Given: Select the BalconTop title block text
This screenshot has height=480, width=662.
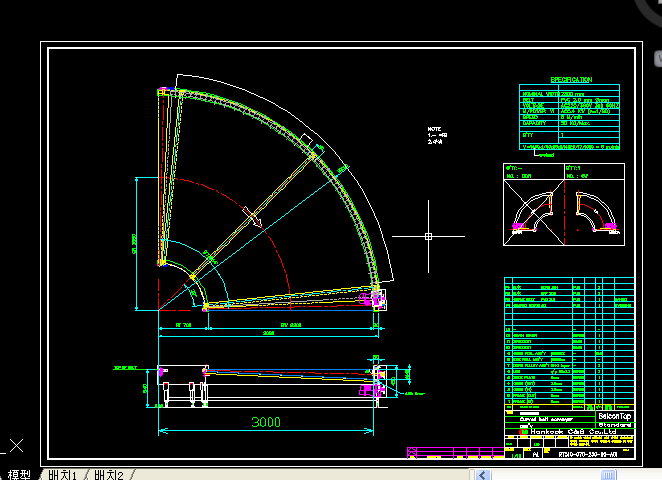Looking at the screenshot, I should [x=614, y=416].
